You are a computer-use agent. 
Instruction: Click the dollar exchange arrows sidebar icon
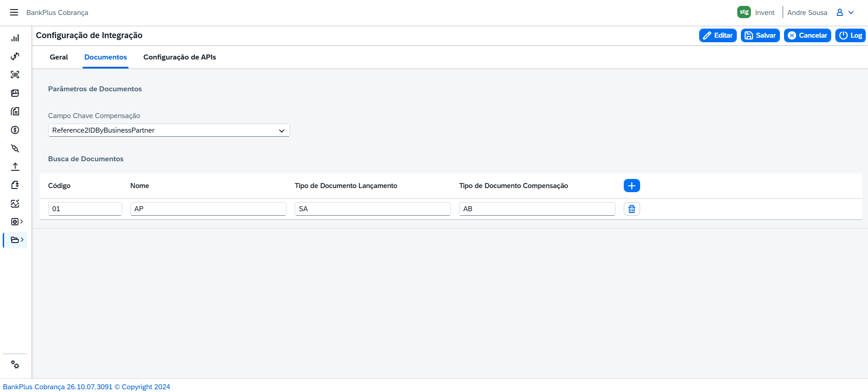point(15,56)
